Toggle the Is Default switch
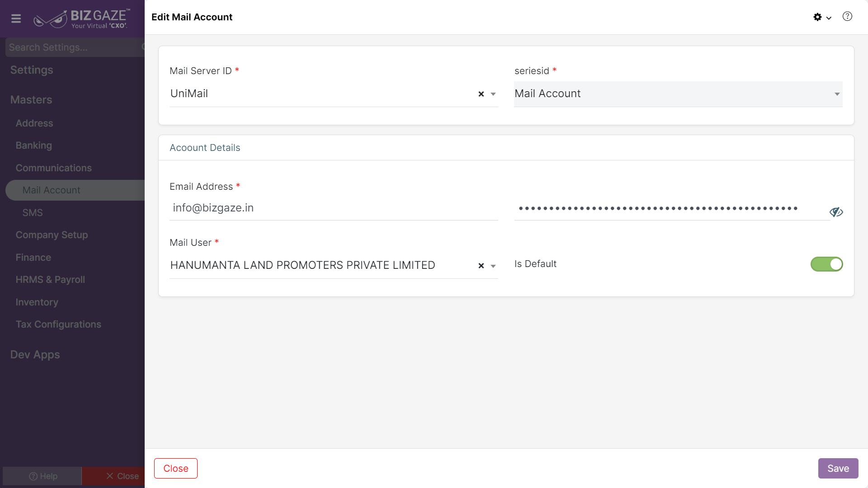The width and height of the screenshot is (868, 488). click(x=826, y=264)
